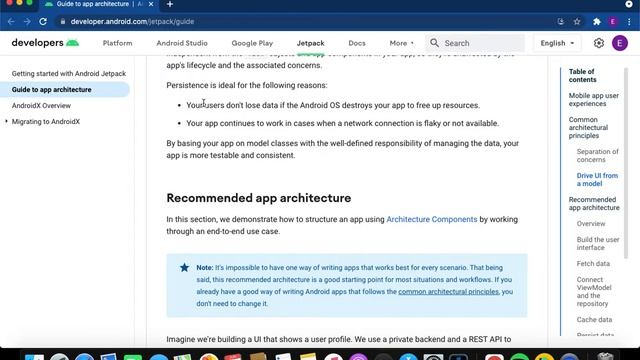The height and width of the screenshot is (360, 640).
Task: Click the Recommended app architecture heading
Action: click(259, 198)
